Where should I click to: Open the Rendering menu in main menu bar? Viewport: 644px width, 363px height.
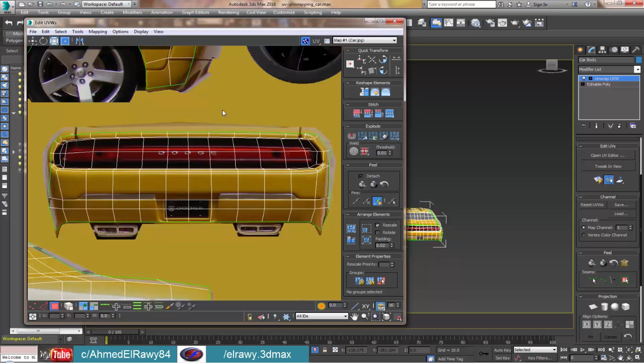pyautogui.click(x=228, y=12)
